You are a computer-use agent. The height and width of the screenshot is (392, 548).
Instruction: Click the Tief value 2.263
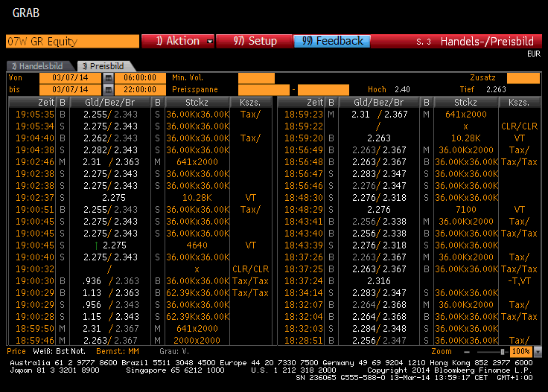coord(496,90)
